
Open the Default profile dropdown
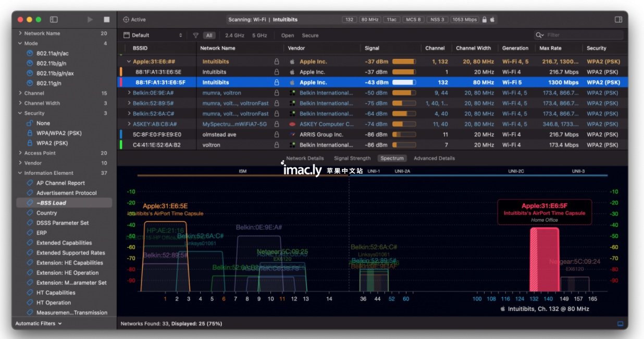pyautogui.click(x=153, y=35)
